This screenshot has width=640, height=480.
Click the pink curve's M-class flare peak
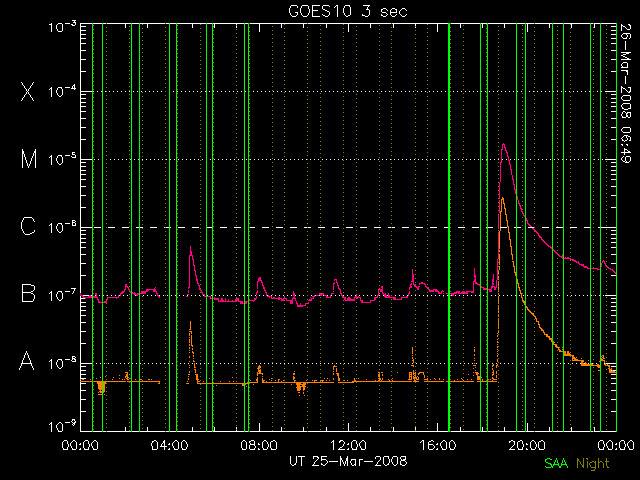(504, 144)
